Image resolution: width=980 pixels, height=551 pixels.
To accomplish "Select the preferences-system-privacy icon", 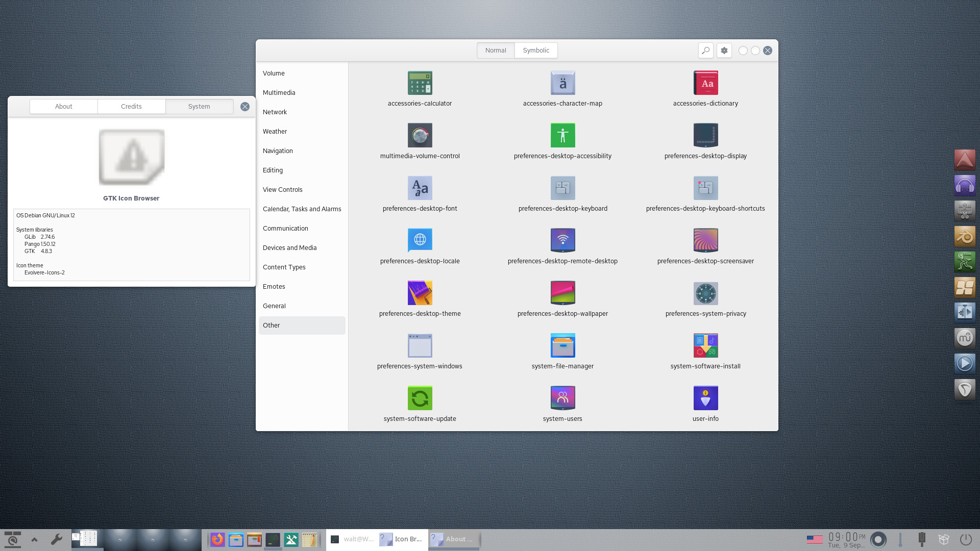I will click(705, 293).
